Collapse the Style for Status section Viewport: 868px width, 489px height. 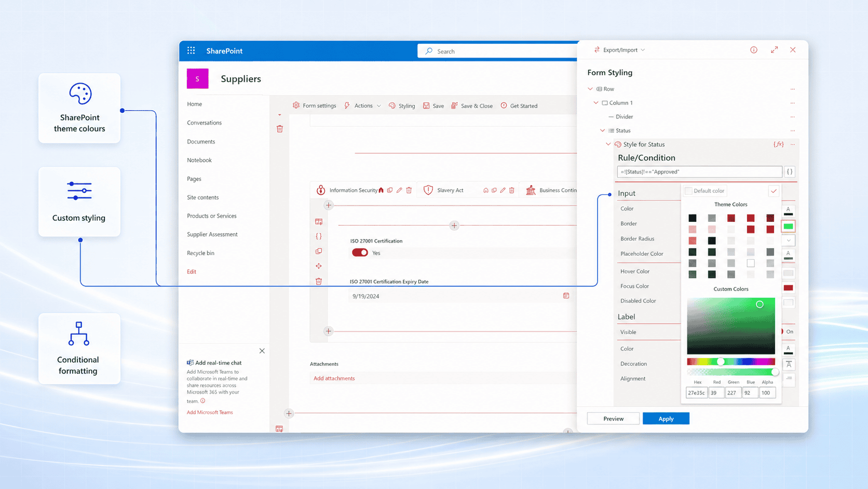click(x=608, y=144)
